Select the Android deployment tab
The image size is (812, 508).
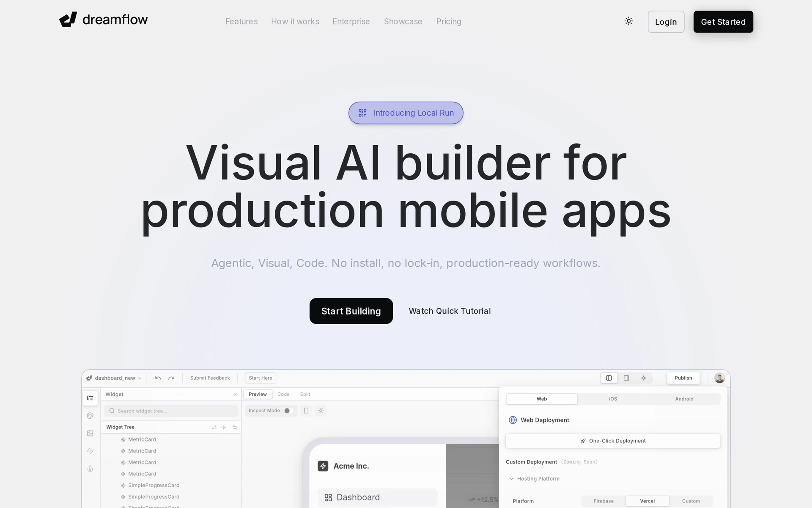pyautogui.click(x=684, y=399)
